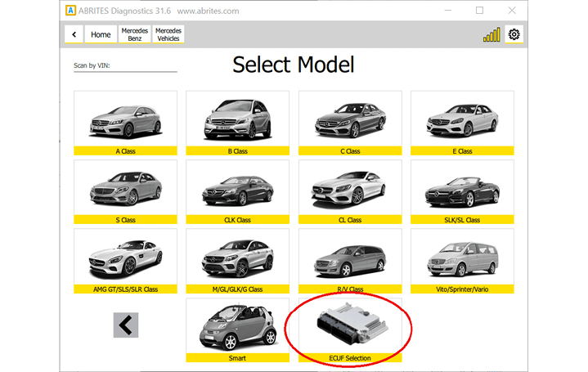
Task: Choose the Smart car model
Action: (x=237, y=325)
